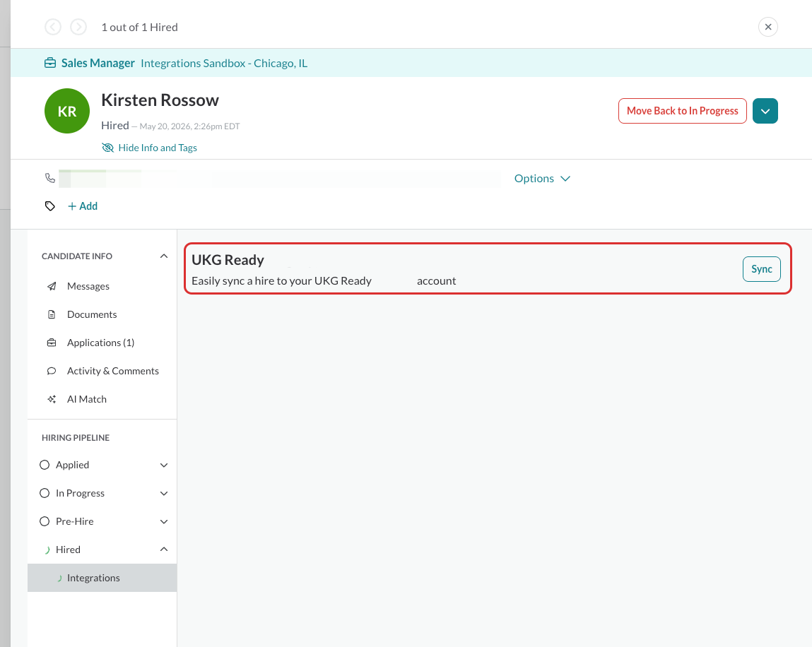The width and height of the screenshot is (812, 647).
Task: Close the candidate panel
Action: [x=768, y=27]
